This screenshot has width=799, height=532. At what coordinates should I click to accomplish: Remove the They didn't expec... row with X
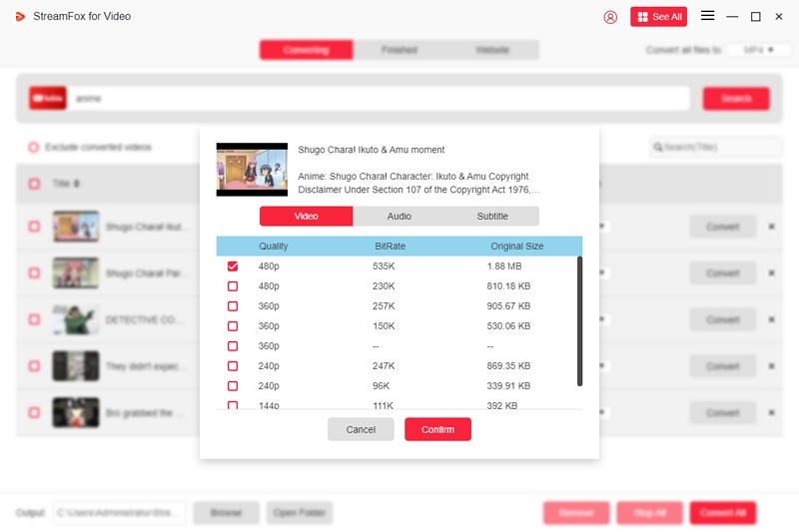click(x=771, y=366)
